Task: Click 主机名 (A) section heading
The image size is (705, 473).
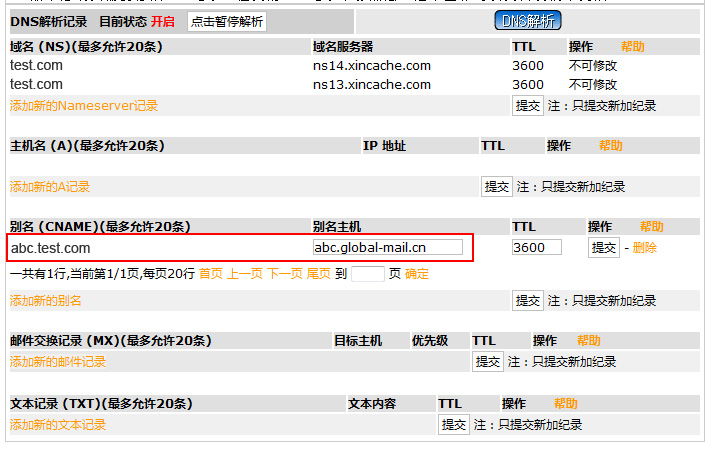Action: [x=87, y=146]
